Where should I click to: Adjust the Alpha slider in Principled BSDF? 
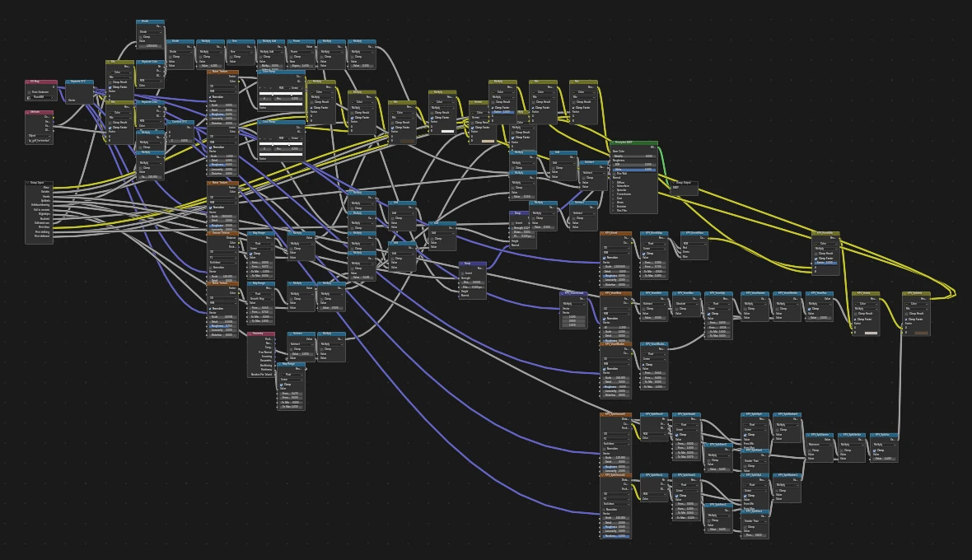pos(634,169)
